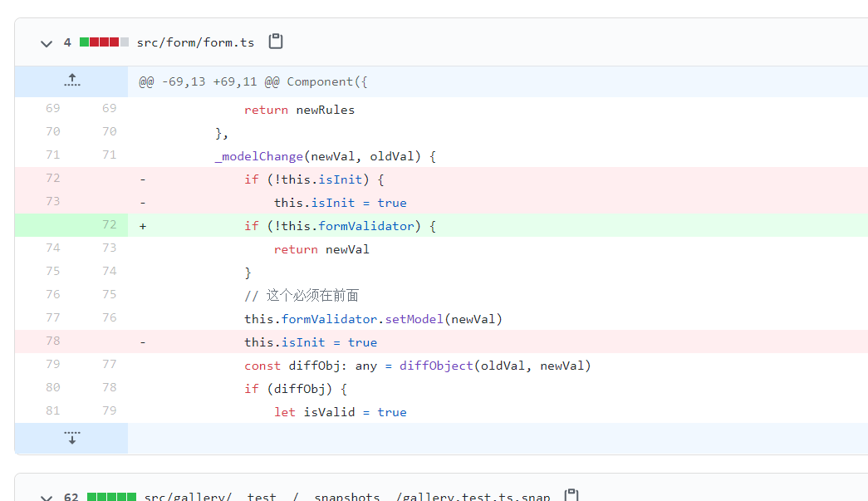Expand diff context below line 81
868x501 pixels.
click(71, 437)
